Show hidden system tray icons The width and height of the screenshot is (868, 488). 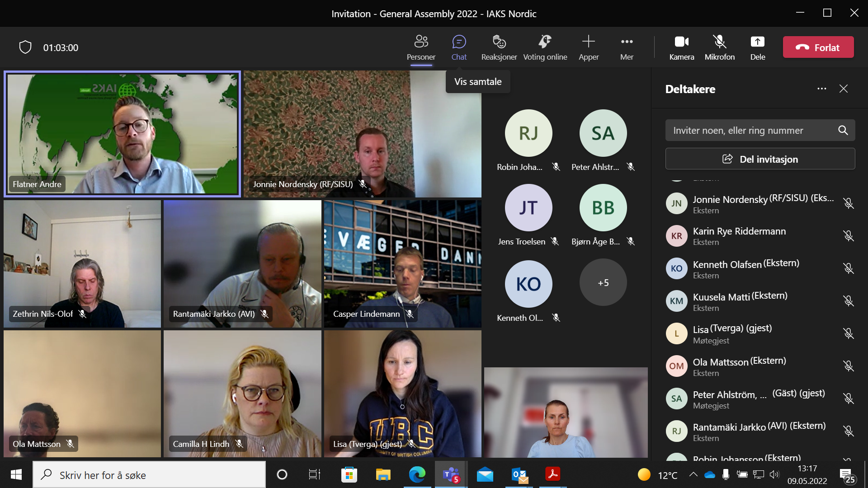(693, 474)
